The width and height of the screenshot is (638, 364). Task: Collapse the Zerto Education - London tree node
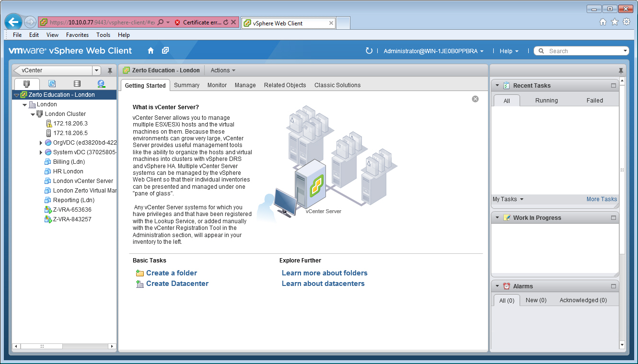coord(16,95)
